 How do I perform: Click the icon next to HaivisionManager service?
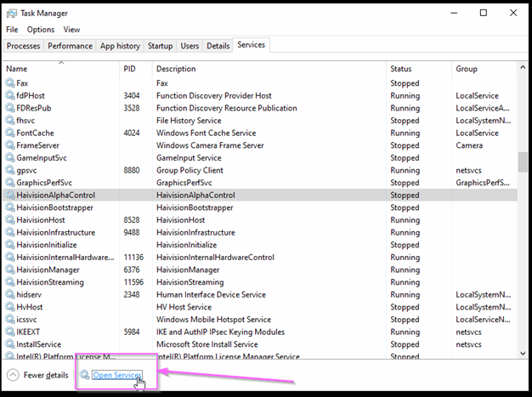tap(10, 269)
